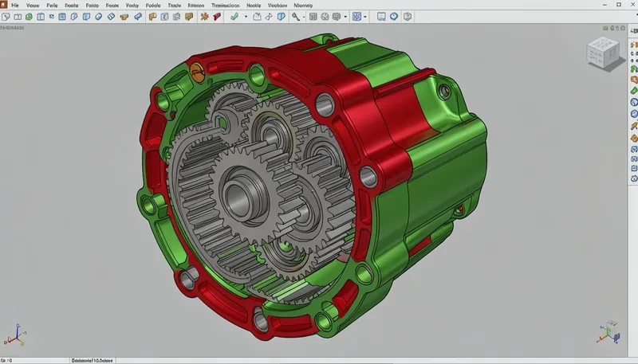
Task: Click the red angled bracket toolbar icon
Action: coord(217,16)
